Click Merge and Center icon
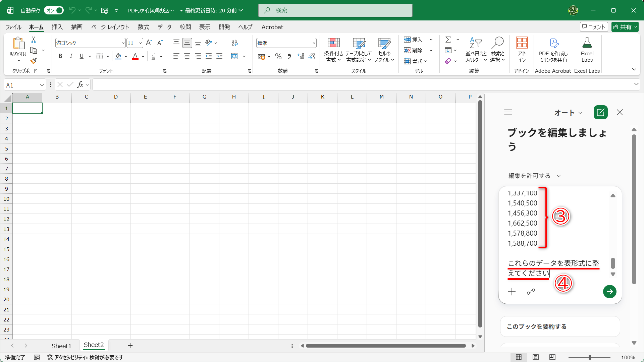 coord(234,56)
